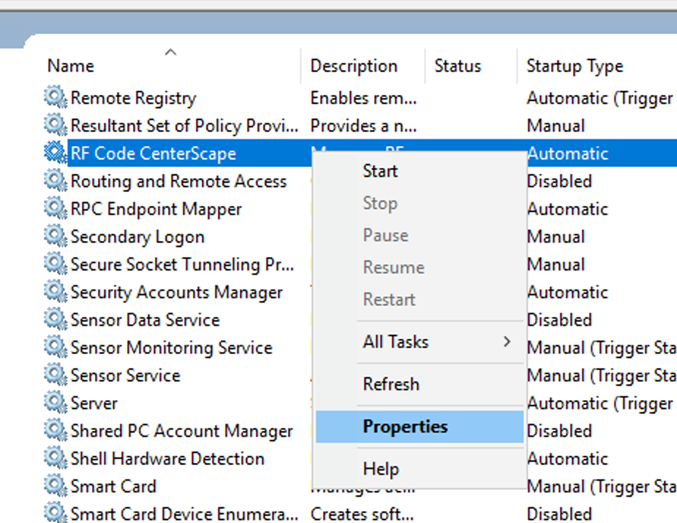The image size is (677, 523).
Task: Click the Status column header
Action: [x=457, y=66]
